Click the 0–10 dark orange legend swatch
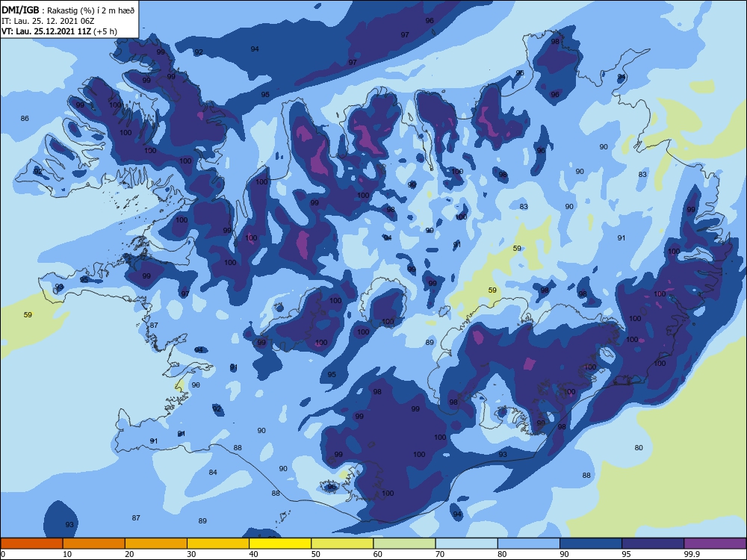 click(x=31, y=544)
